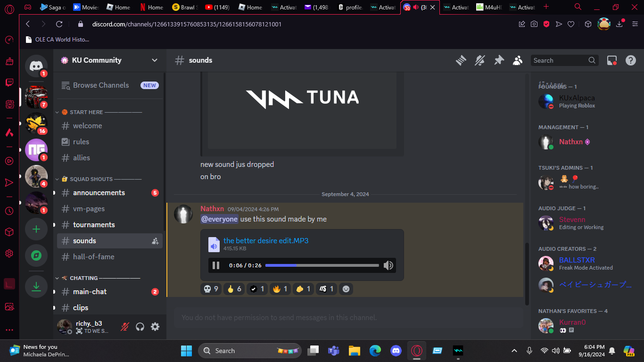Toggle notification settings bell in channel header

point(480,60)
